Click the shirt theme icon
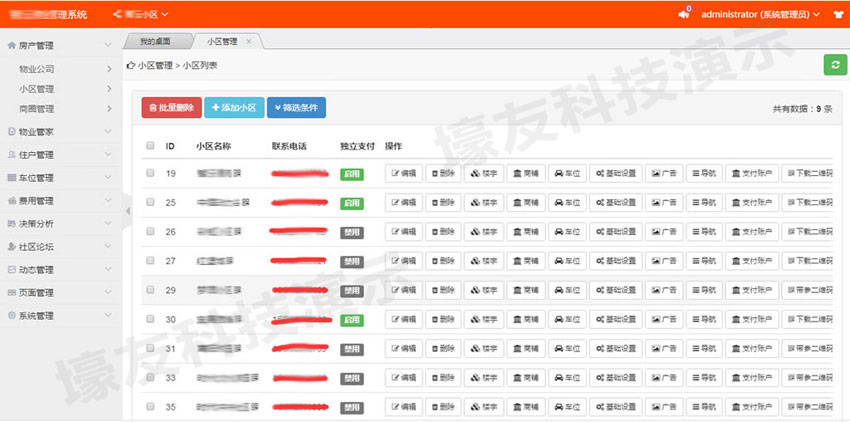 pos(838,15)
